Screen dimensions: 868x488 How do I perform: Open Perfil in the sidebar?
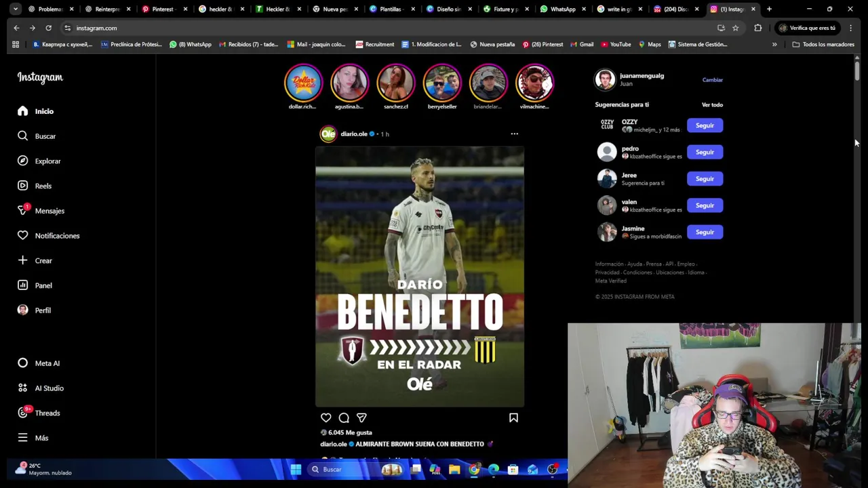click(34, 310)
